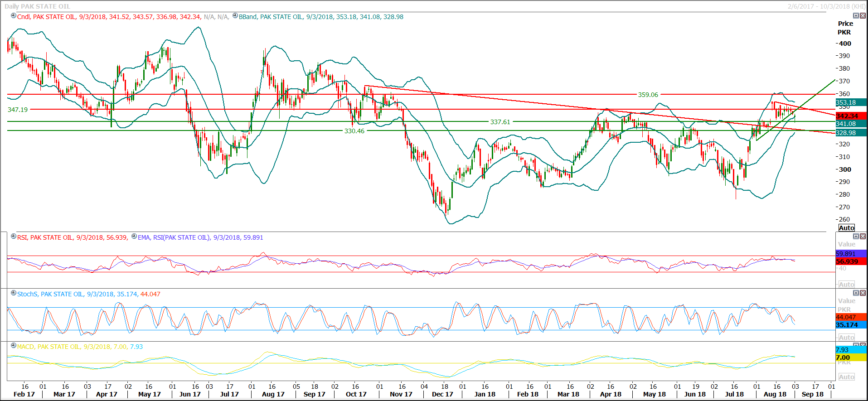This screenshot has width=868, height=401.
Task: Close the MACD indicator pane
Action: [863, 345]
